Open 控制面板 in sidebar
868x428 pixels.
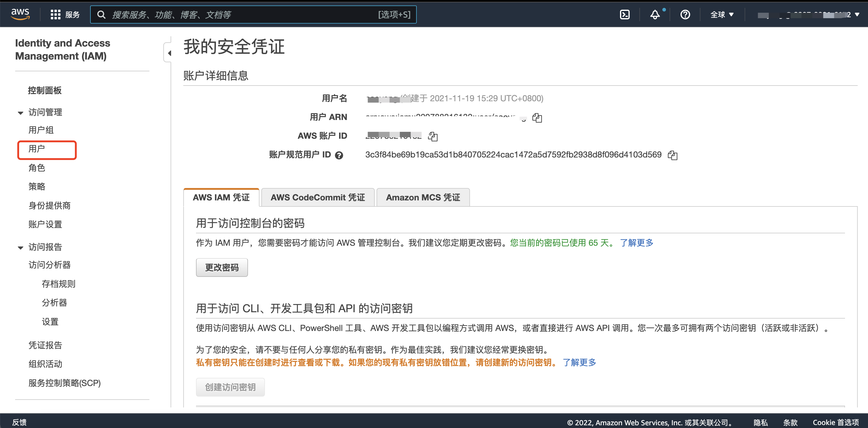45,90
